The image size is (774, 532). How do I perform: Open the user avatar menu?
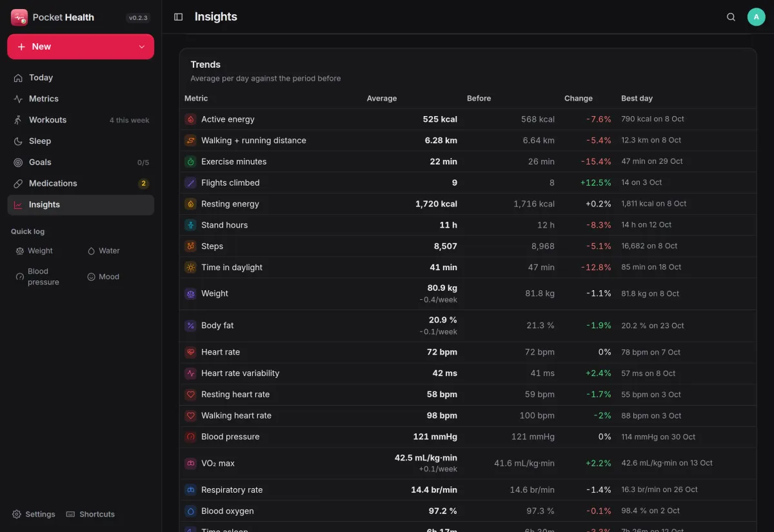tap(756, 17)
